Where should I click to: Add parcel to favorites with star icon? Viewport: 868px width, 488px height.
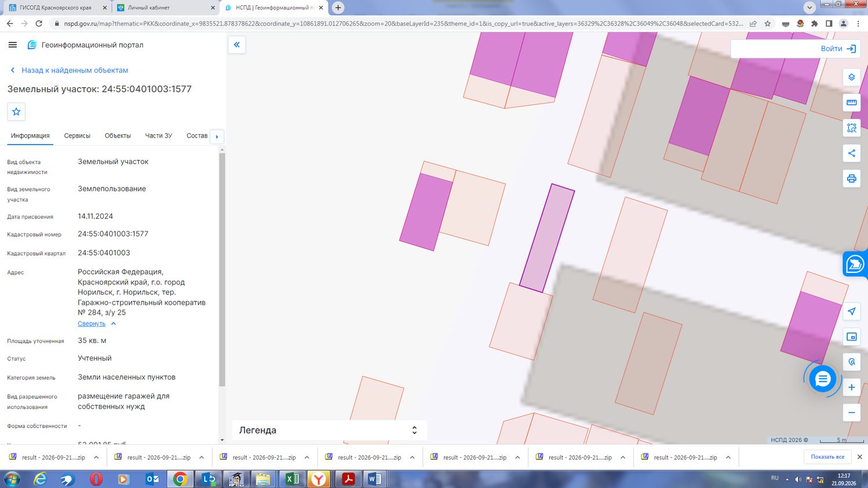coord(16,112)
